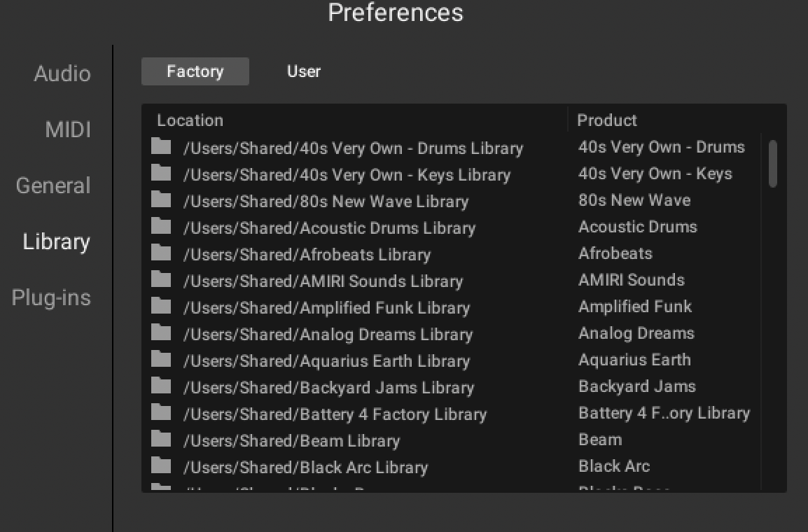808x532 pixels.
Task: Select folder icon beside Analog Dreams Library
Action: pos(161,332)
